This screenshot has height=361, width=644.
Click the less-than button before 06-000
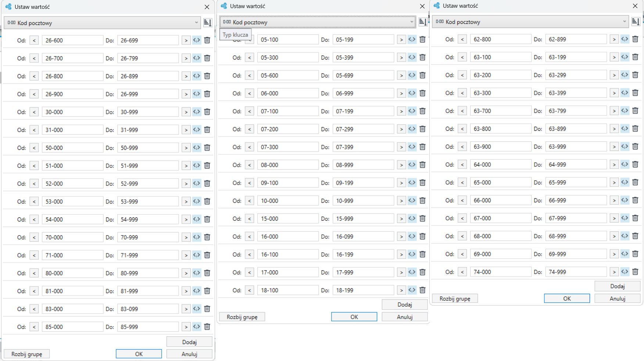click(250, 93)
